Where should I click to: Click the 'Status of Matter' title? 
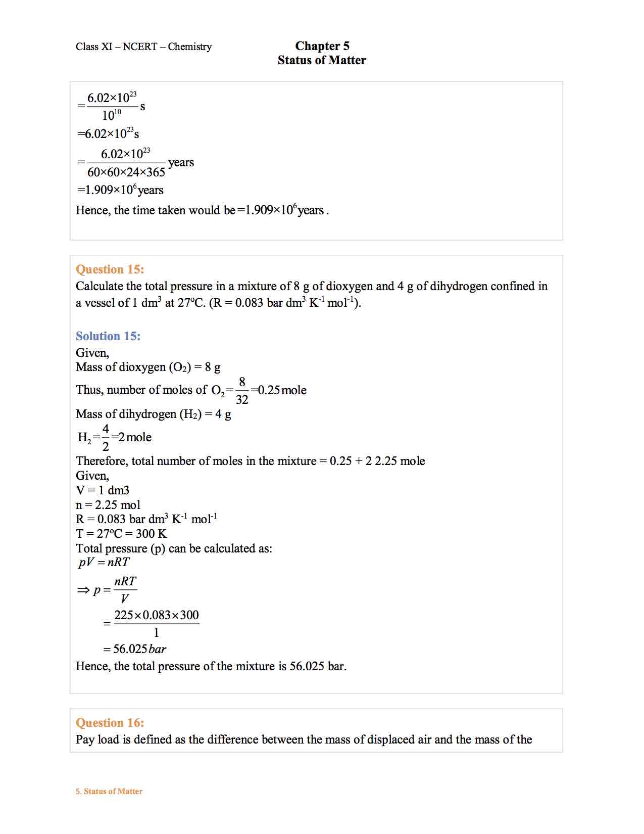point(322,60)
